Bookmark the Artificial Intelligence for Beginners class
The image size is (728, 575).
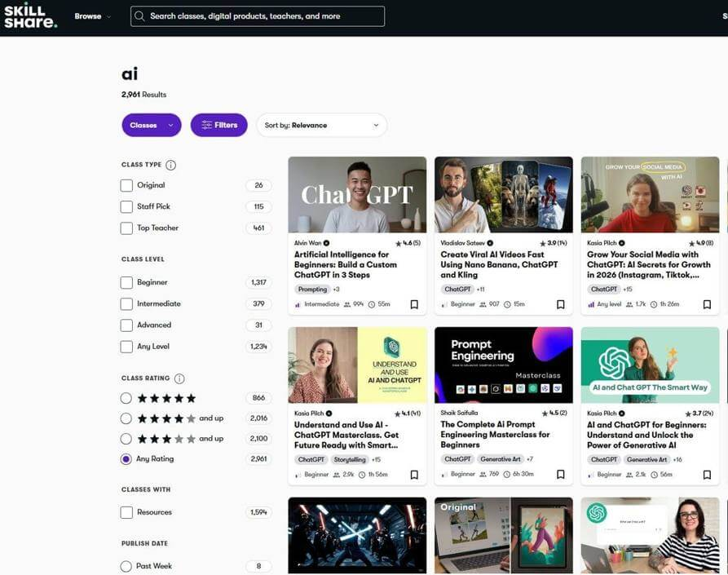click(414, 304)
